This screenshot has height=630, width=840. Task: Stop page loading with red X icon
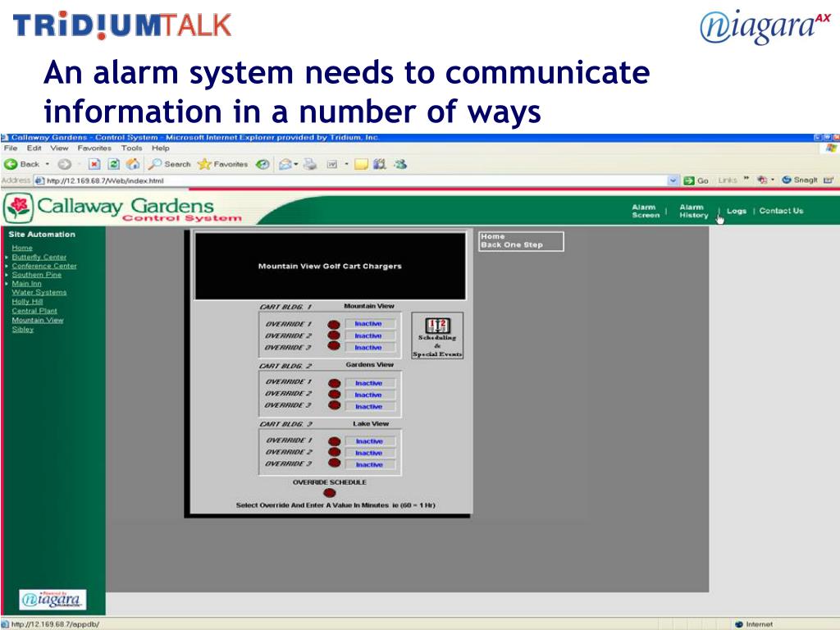tap(94, 164)
